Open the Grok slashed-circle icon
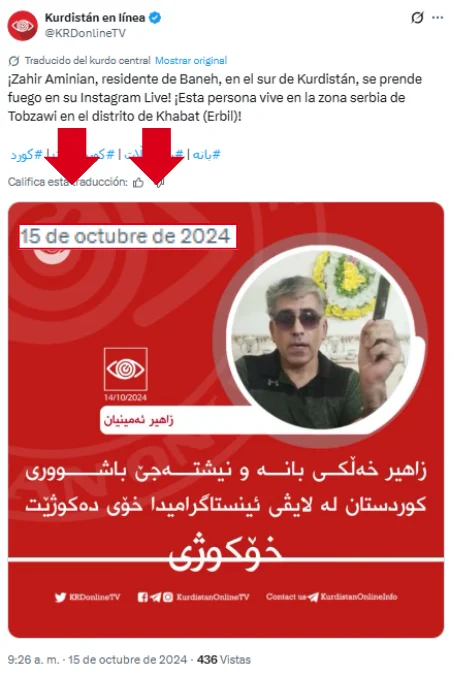Viewport: 453px width, 675px height. pyautogui.click(x=417, y=18)
